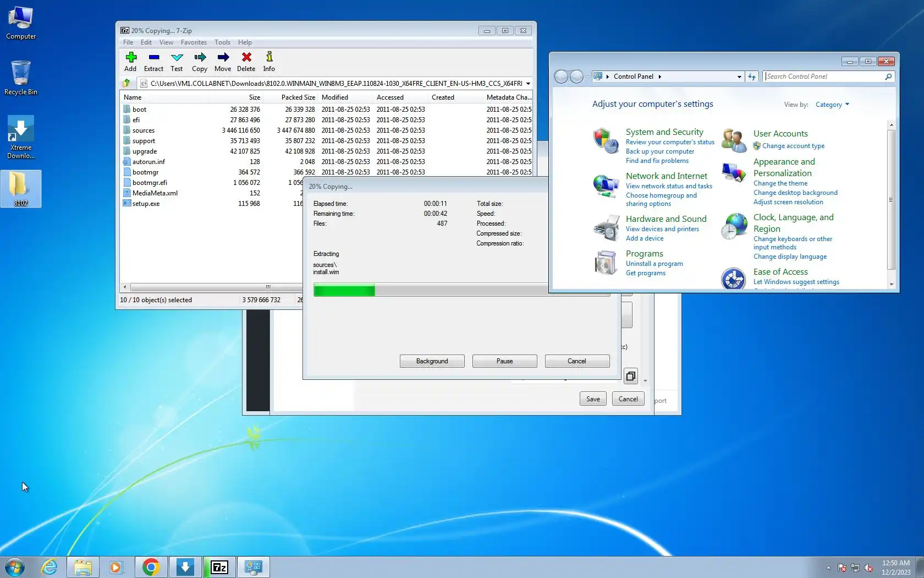Click the taskbar clock showing 12:50 AM
Screen dimensions: 924x578
point(896,568)
